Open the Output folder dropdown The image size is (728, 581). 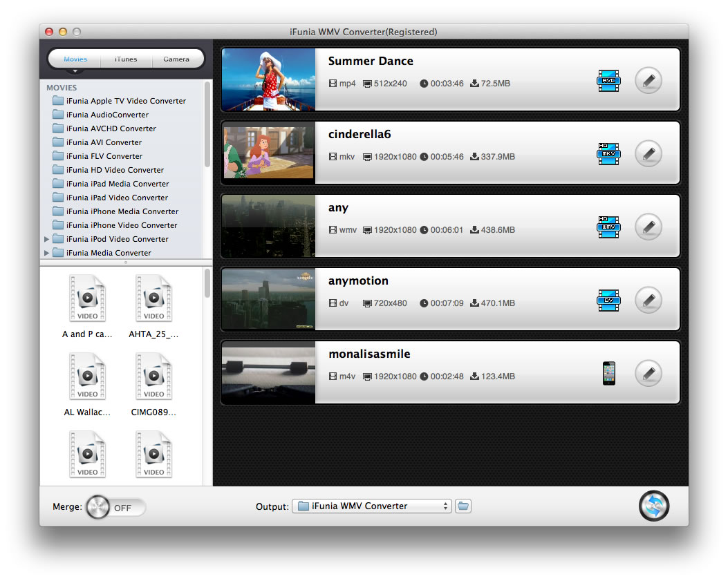point(371,506)
